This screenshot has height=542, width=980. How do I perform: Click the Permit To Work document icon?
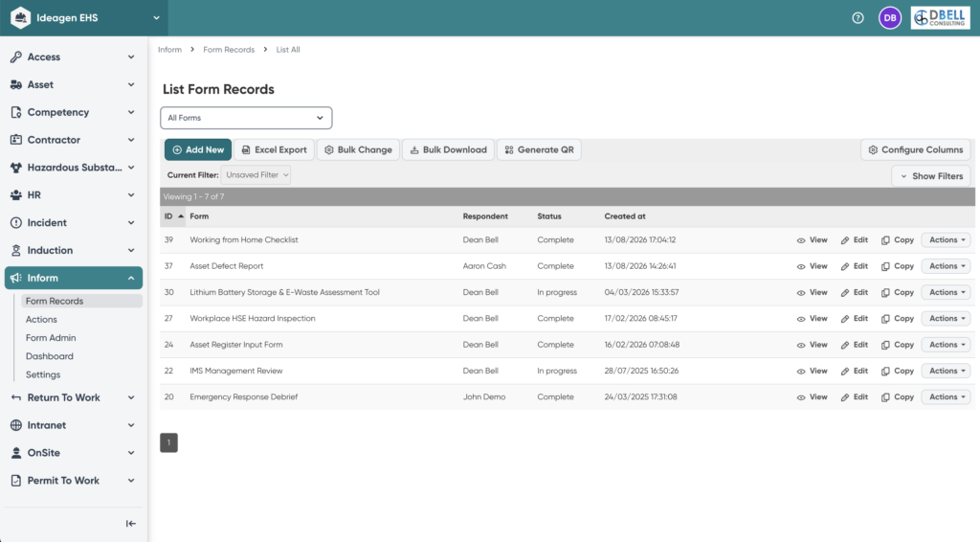pos(15,480)
